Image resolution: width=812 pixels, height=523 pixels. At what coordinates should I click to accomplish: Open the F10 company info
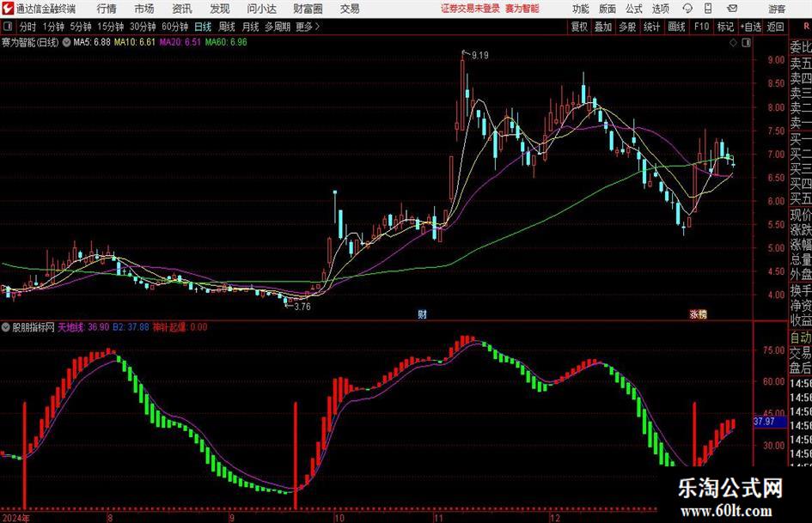(701, 27)
